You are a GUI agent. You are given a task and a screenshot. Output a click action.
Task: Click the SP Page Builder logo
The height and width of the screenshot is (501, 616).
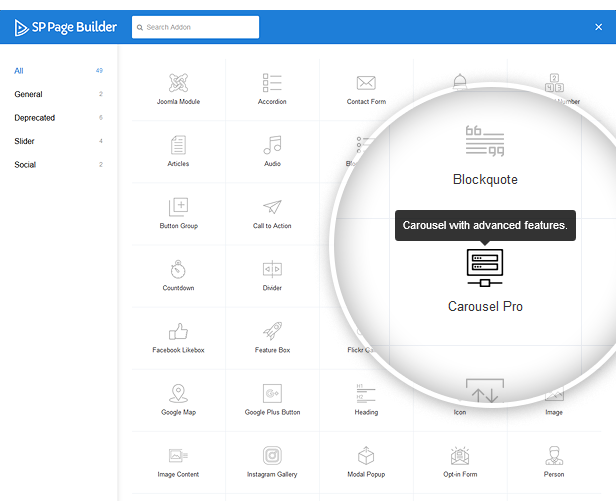pos(65,28)
